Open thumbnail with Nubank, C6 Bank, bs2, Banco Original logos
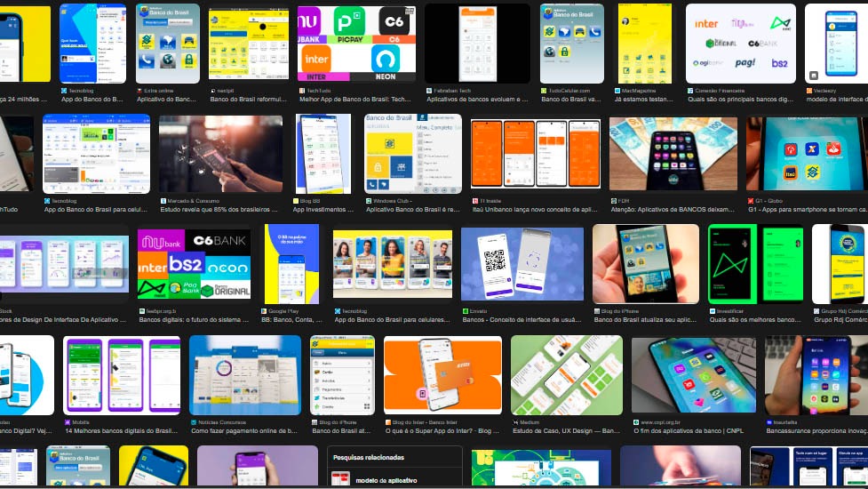The width and height of the screenshot is (868, 489). pyautogui.click(x=195, y=264)
